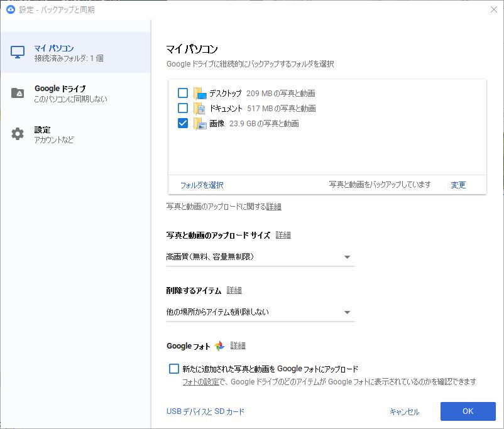This screenshot has height=429, width=504.
Task: Click the 23.9 GB の写真と動画 text
Action: [264, 123]
